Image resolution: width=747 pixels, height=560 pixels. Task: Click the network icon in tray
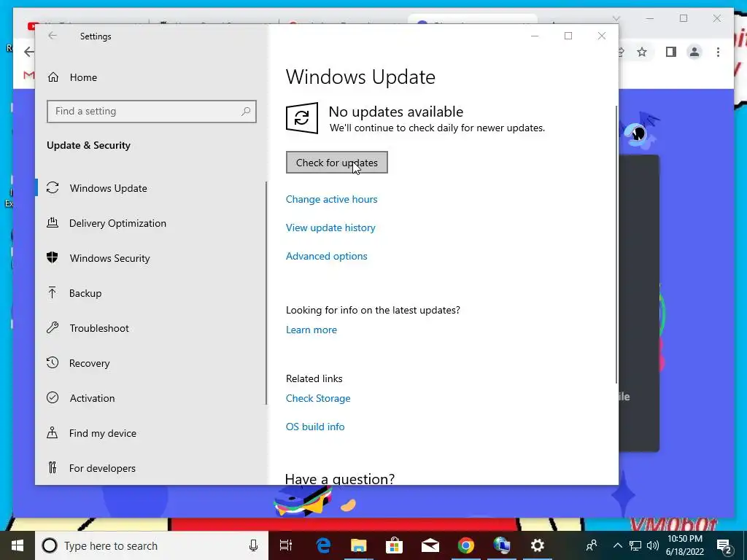[635, 545]
